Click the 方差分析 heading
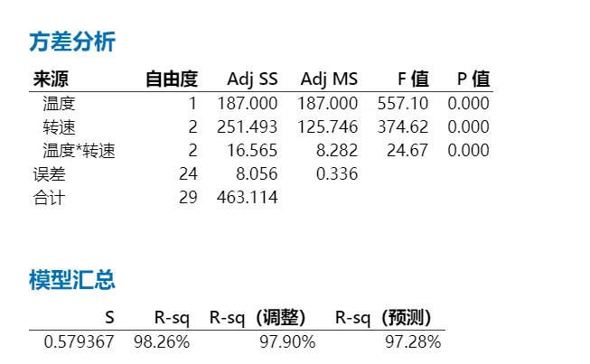 (x=72, y=42)
